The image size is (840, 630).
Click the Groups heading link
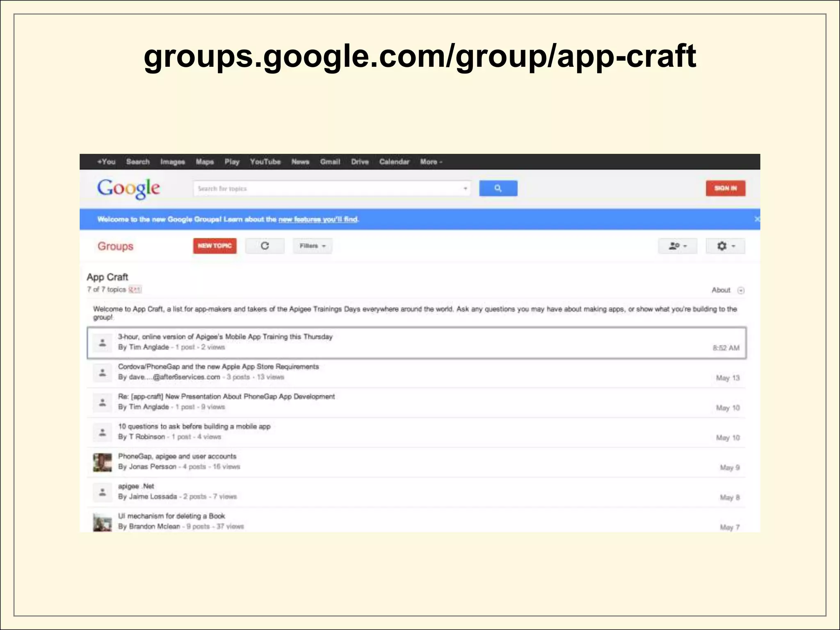point(115,246)
